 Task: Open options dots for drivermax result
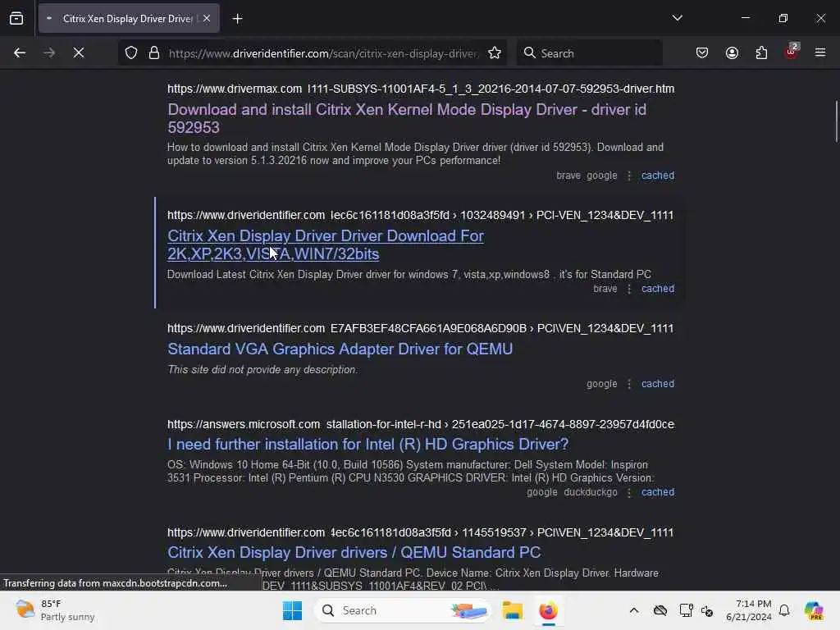click(629, 176)
